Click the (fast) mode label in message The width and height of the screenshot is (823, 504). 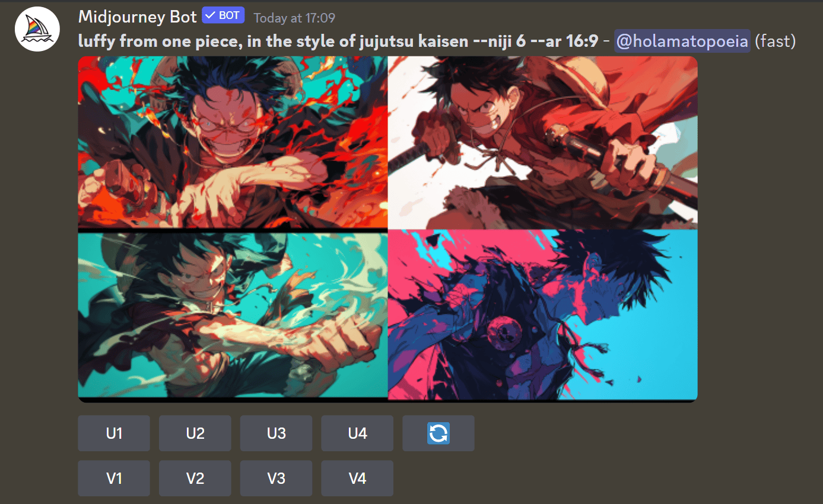pos(776,41)
